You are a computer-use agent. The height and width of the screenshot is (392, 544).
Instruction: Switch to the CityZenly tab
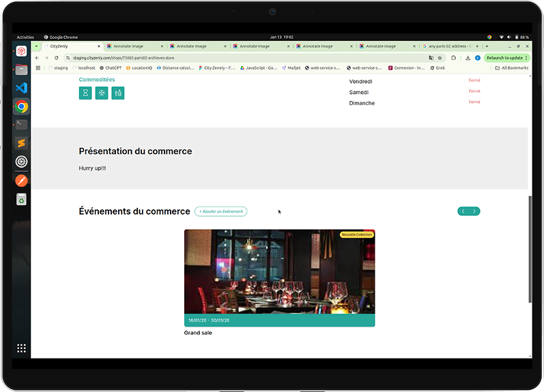click(x=71, y=46)
